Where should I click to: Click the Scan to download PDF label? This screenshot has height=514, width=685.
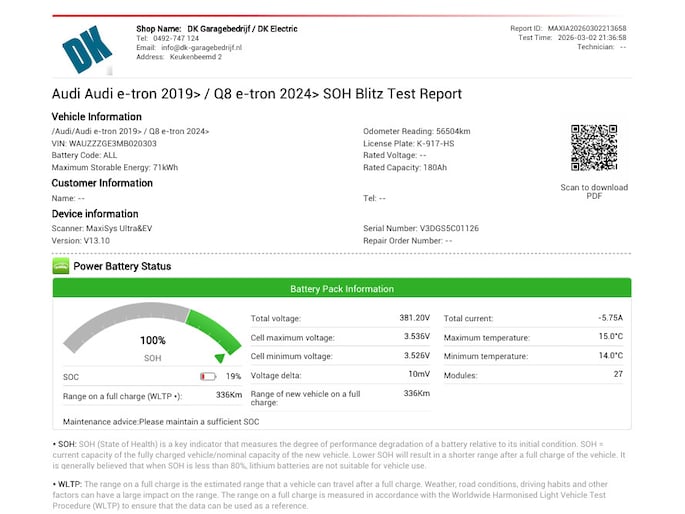pos(594,192)
